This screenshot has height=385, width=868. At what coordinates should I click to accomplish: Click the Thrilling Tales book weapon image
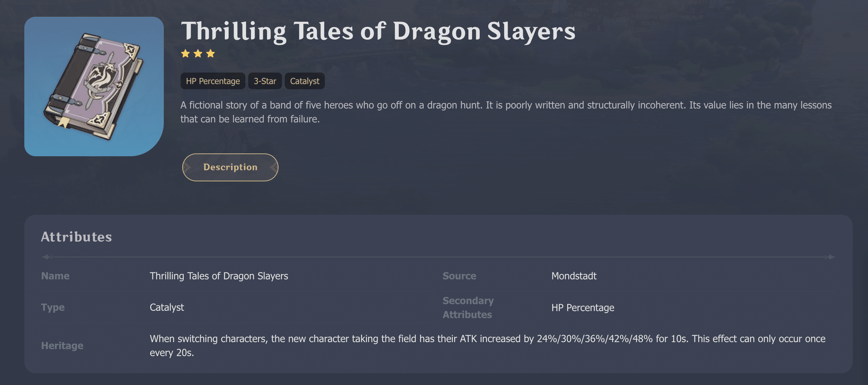[x=94, y=86]
